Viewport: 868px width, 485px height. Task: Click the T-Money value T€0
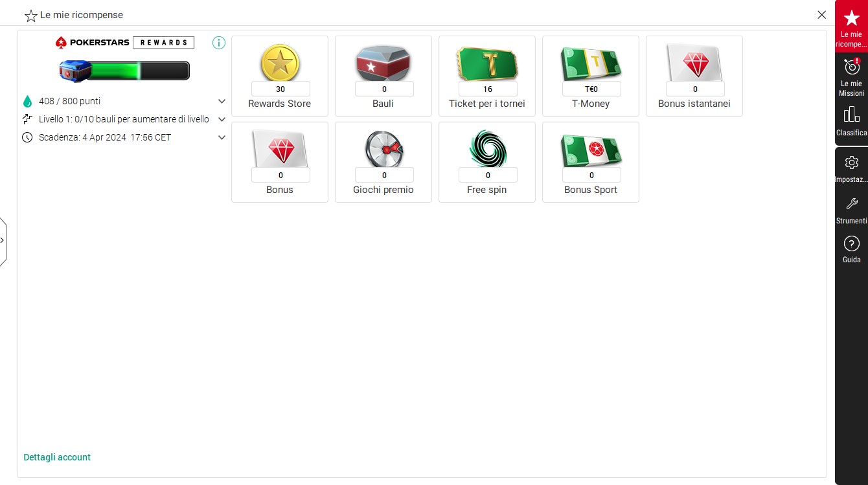[591, 89]
